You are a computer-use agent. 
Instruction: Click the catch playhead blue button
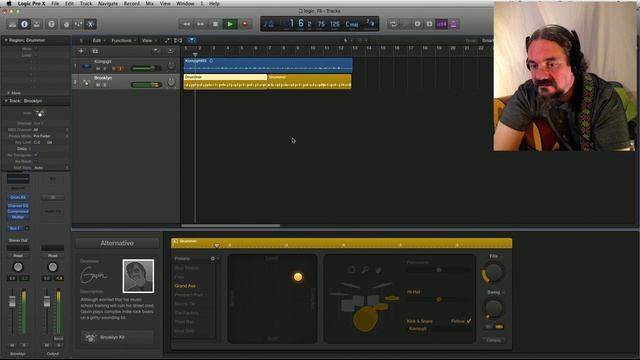coord(191,40)
